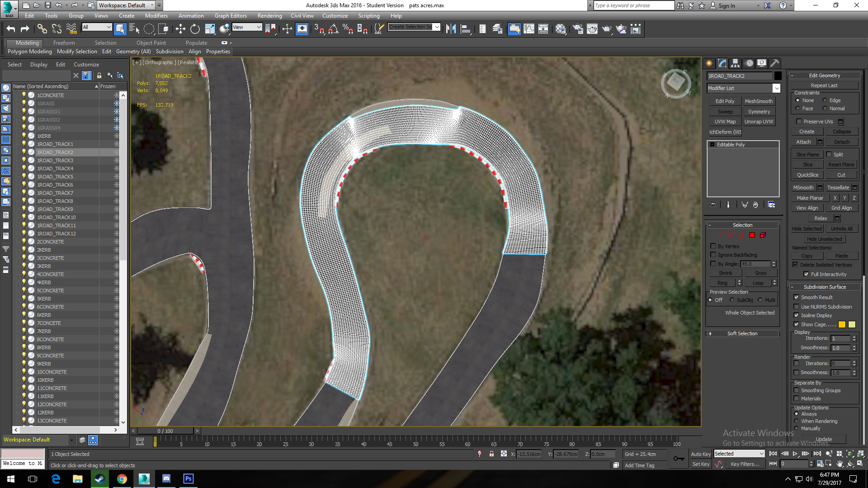This screenshot has width=868, height=488.
Task: Select Manually update option radio button
Action: [797, 428]
